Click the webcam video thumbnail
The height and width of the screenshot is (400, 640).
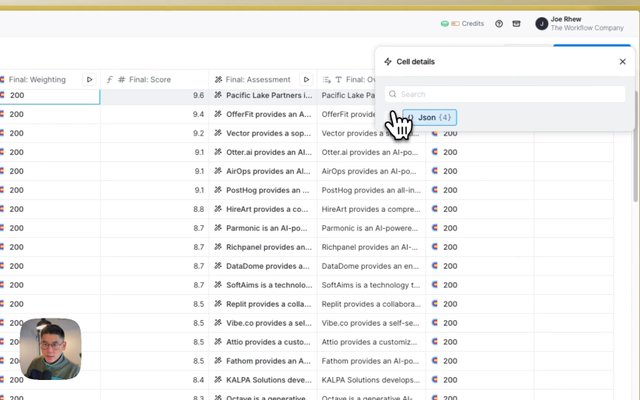pyautogui.click(x=51, y=349)
